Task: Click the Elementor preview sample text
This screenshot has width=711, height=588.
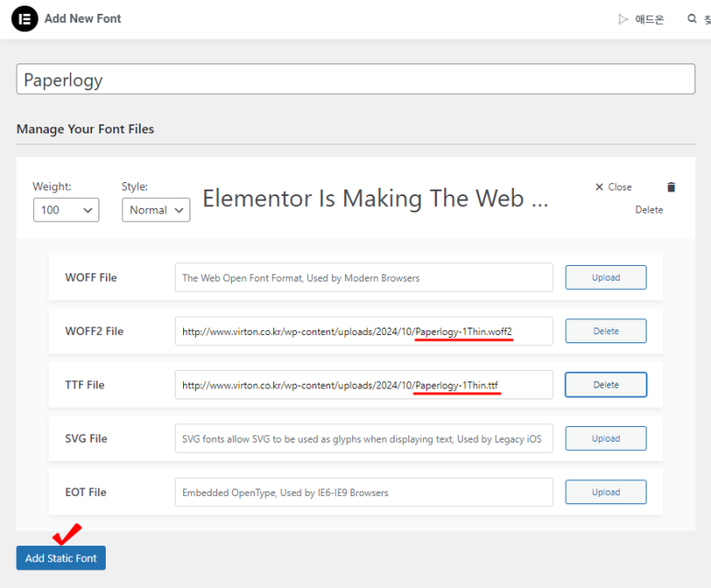Action: click(375, 199)
